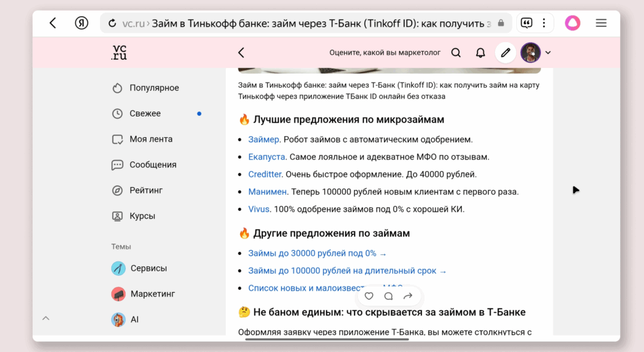Click the browser back arrow
Screen dimensions: 644x352
pos(53,23)
